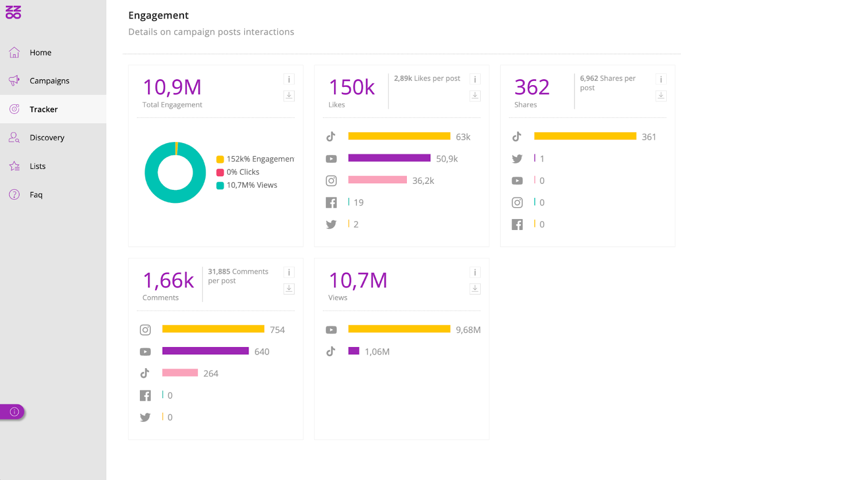Screen dimensions: 868x480
Task: Open info for the Shares card
Action: pos(661,79)
